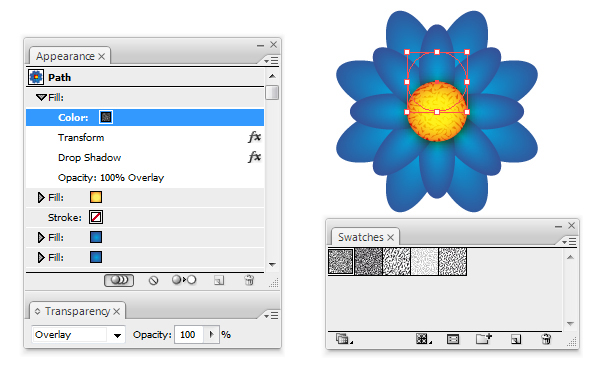The image size is (600, 367).
Task: Click Duplicate Selected Item in Appearance panel
Action: pyautogui.click(x=219, y=281)
